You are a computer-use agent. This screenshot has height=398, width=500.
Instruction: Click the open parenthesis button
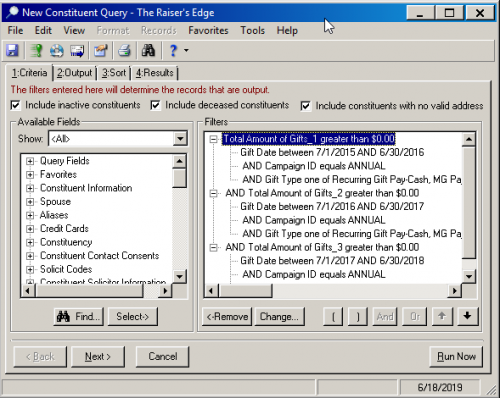tap(333, 316)
